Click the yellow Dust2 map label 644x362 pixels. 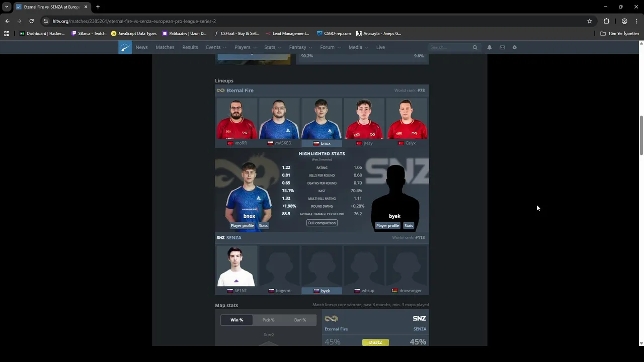pyautogui.click(x=375, y=342)
